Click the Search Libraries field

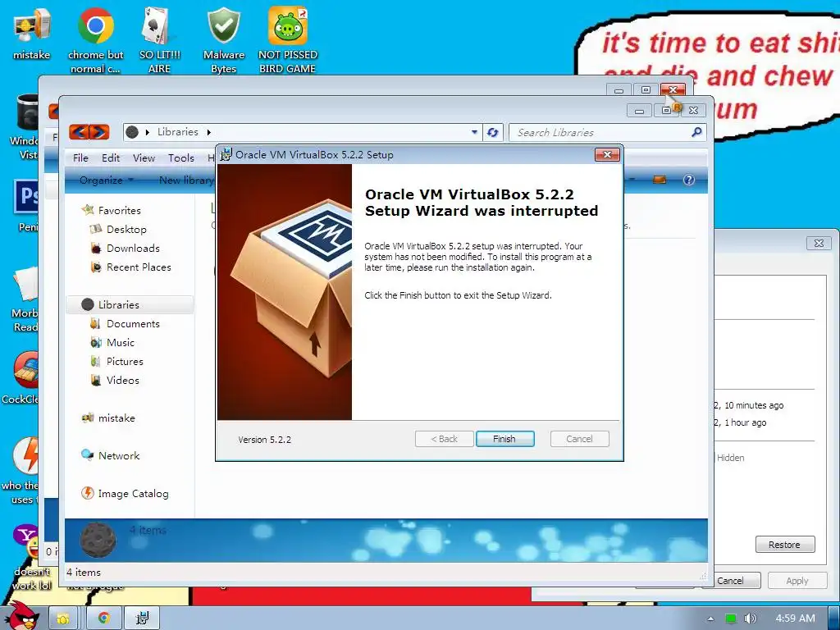click(608, 132)
